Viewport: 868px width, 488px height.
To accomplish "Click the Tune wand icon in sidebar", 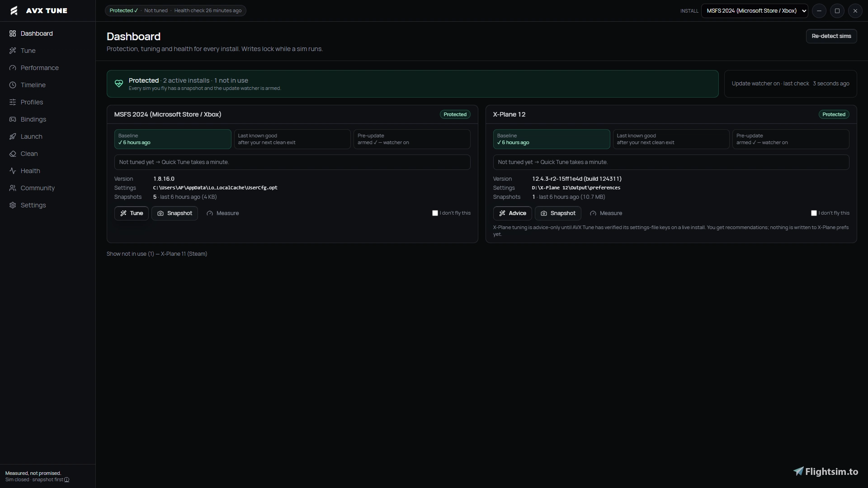I will pyautogui.click(x=13, y=51).
